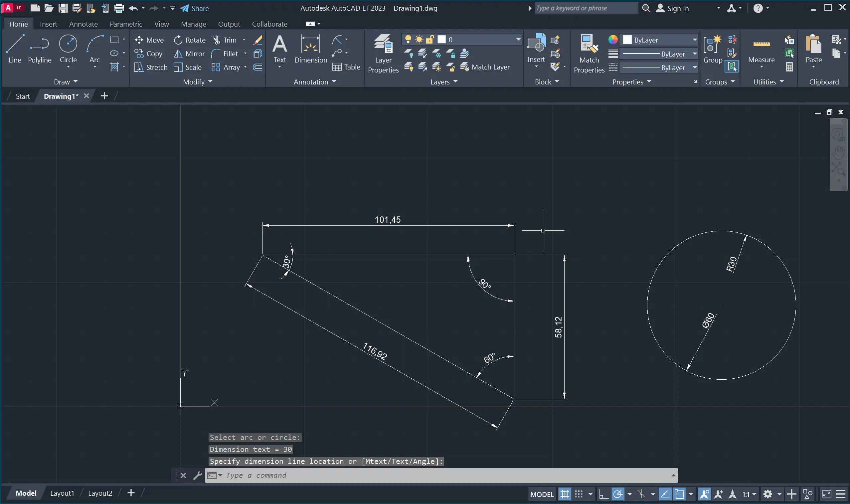Click the Mirror tool icon

click(178, 54)
